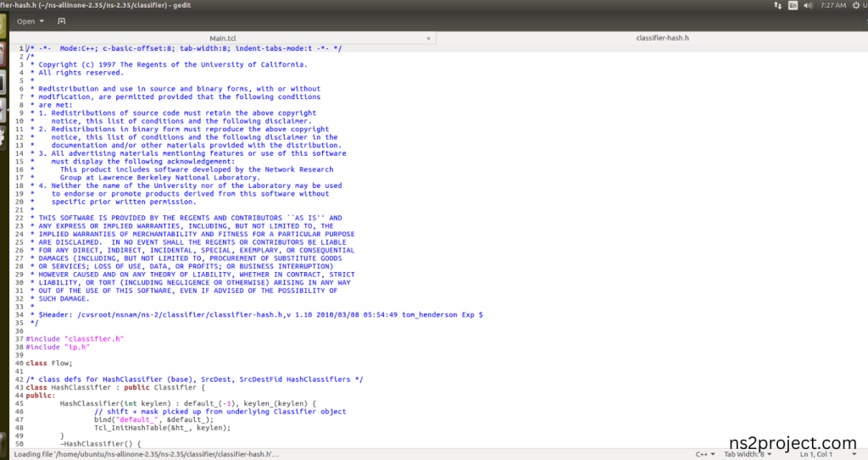Click the '$Header: /cvsroot/nsnam' line
Viewport: 868px width, 460px height.
[256, 314]
